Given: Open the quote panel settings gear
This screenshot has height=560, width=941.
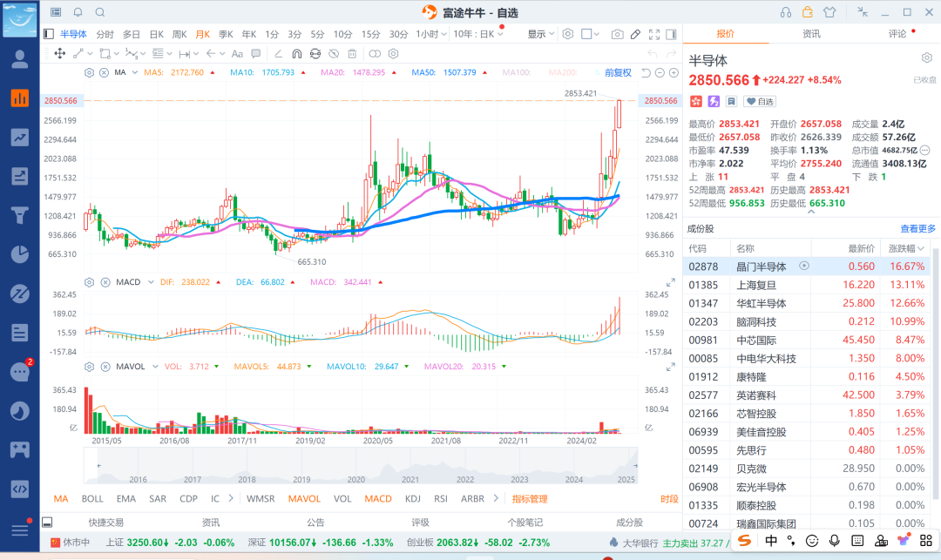Looking at the screenshot, I should pyautogui.click(x=927, y=57).
